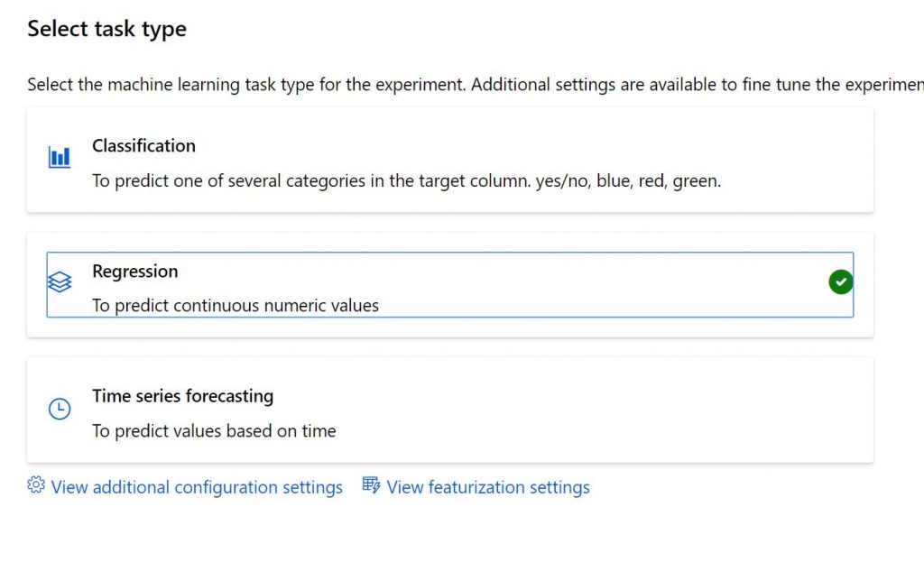Select the Classification task type title
Image resolution: width=924 pixels, height=581 pixels.
143,146
